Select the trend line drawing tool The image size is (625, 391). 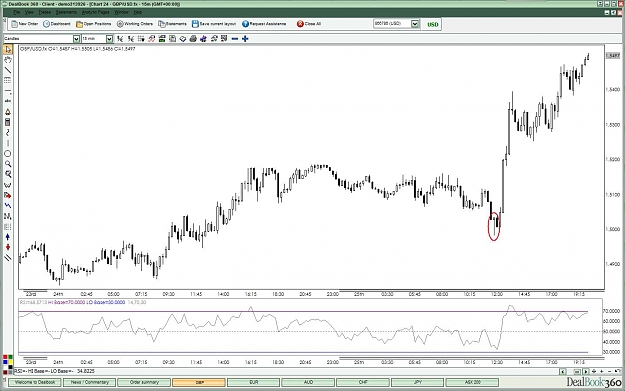point(8,70)
